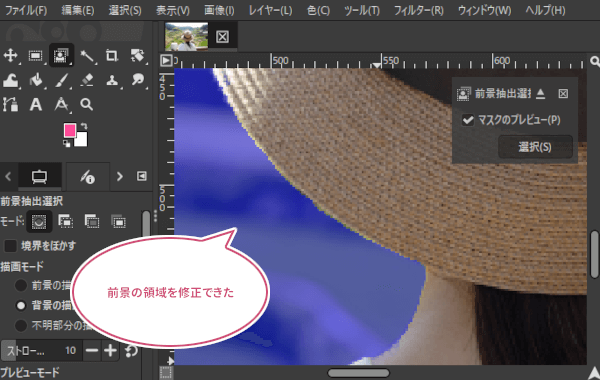Screen dimensions: 600x380
Task: Select the Fuzzy Select wand tool
Action: 87,56
